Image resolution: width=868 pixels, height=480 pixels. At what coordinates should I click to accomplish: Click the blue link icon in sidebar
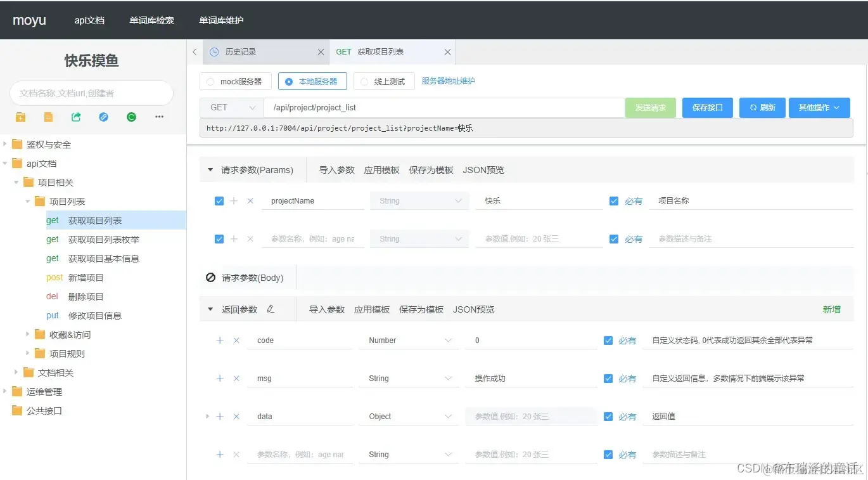(103, 117)
